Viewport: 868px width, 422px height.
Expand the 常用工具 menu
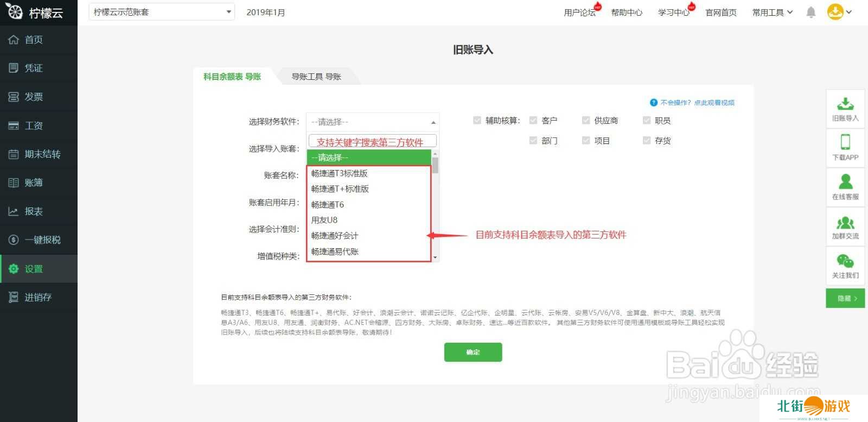772,12
